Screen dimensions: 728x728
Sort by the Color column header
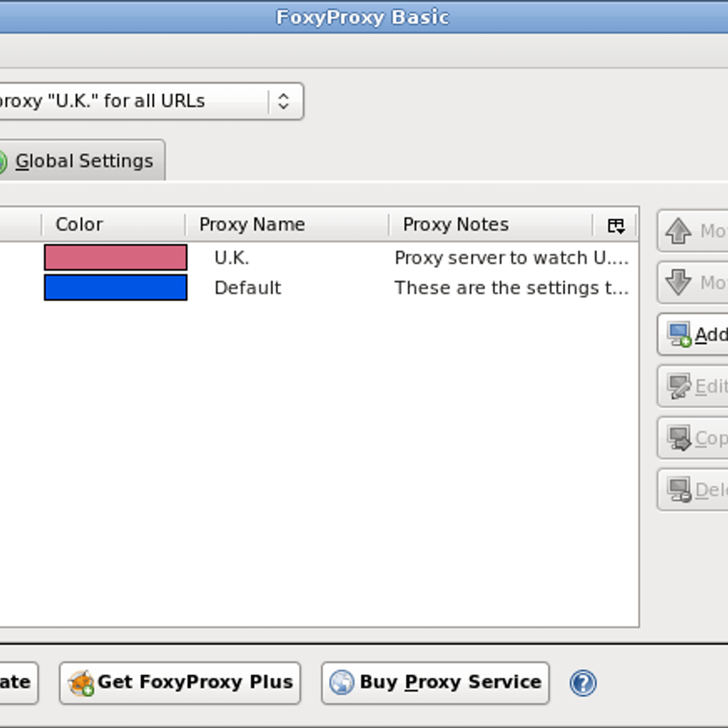tap(113, 225)
